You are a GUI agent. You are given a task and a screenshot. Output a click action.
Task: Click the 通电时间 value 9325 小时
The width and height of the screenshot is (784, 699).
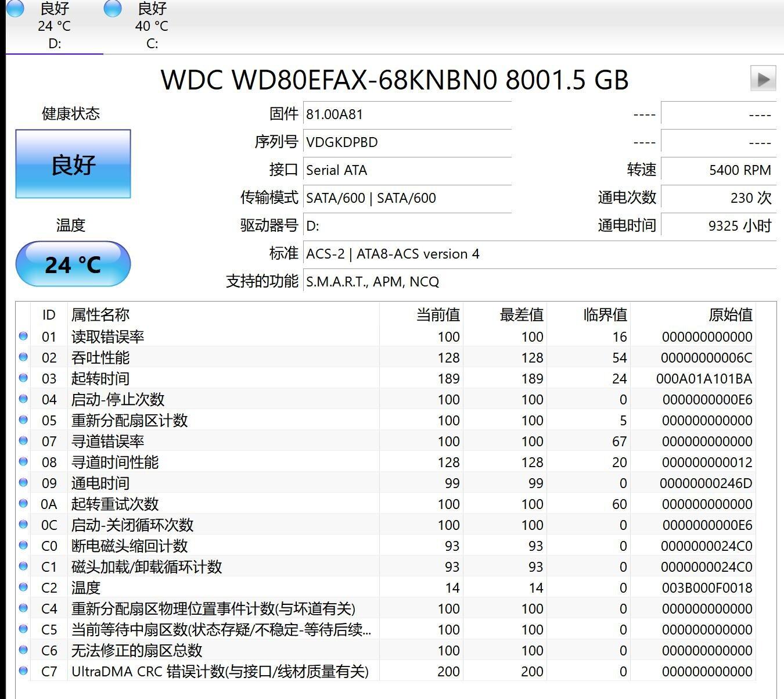(x=718, y=226)
